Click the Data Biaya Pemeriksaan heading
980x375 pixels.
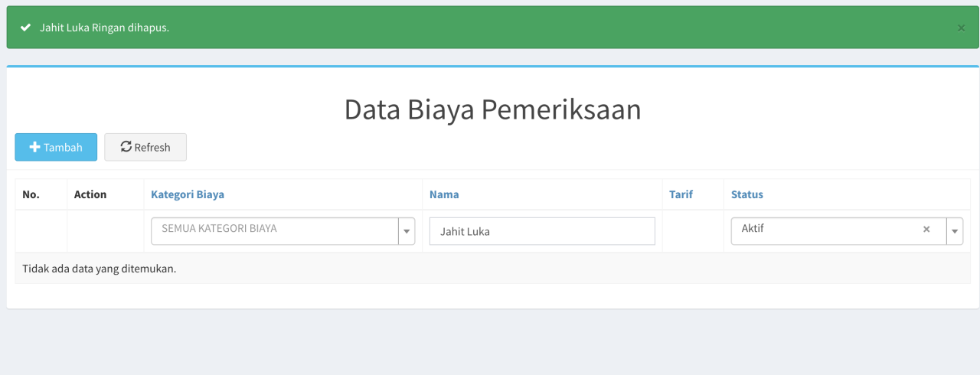pos(492,109)
